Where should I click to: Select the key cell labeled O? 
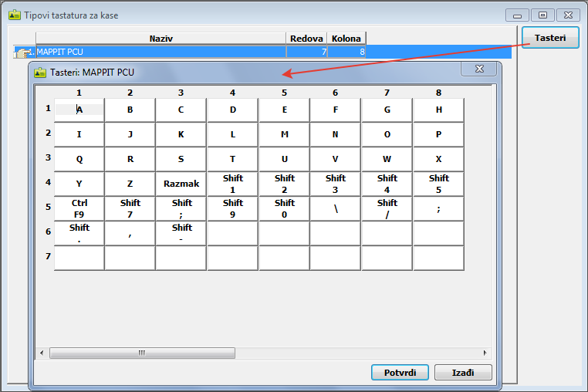[387, 134]
